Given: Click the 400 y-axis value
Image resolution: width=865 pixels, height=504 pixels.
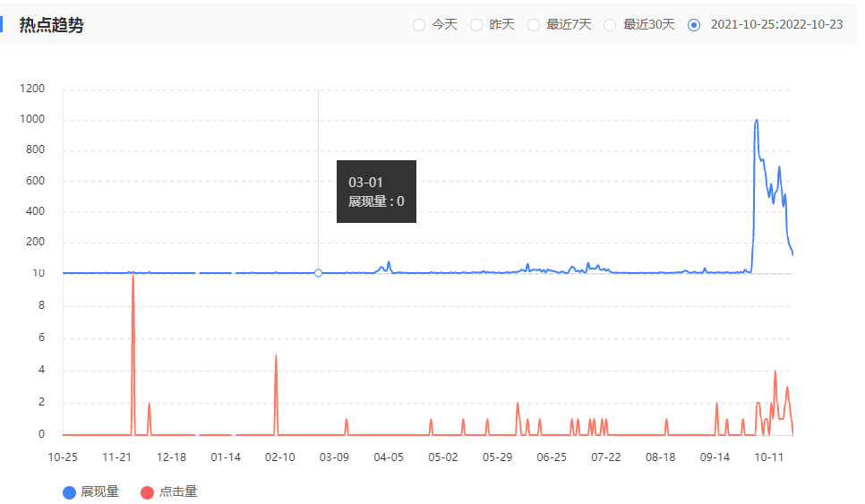Looking at the screenshot, I should coord(35,211).
